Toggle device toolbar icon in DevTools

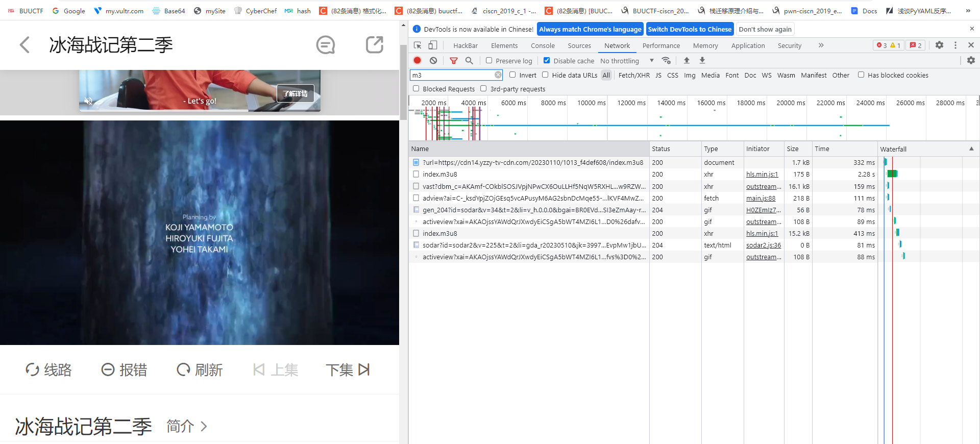pos(432,45)
